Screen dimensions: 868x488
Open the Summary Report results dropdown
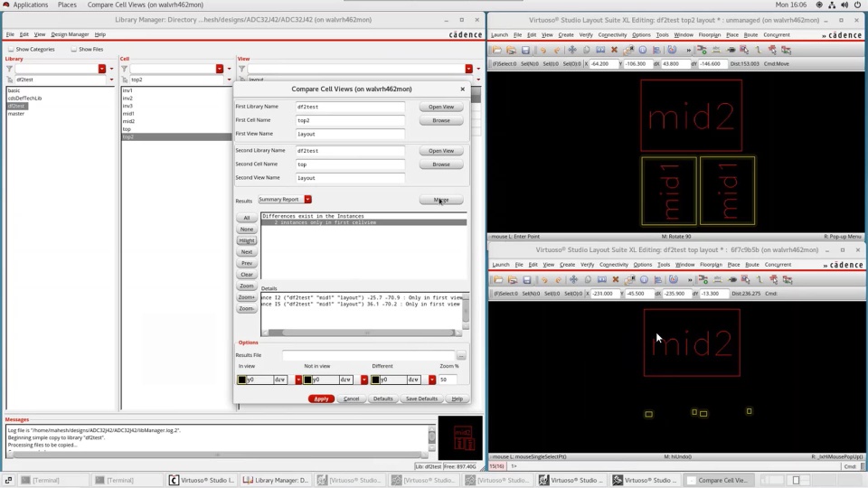pos(307,199)
